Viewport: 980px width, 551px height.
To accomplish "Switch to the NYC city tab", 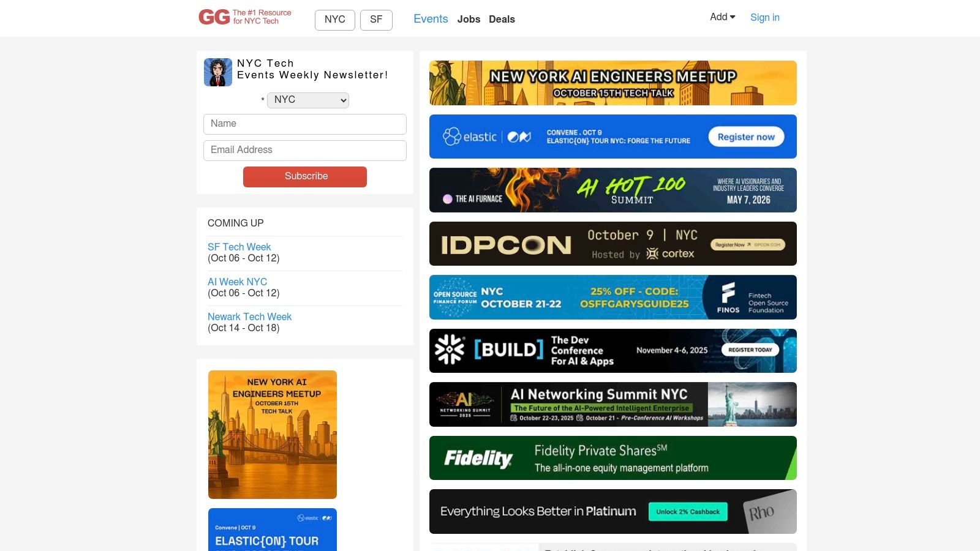I will pyautogui.click(x=335, y=20).
